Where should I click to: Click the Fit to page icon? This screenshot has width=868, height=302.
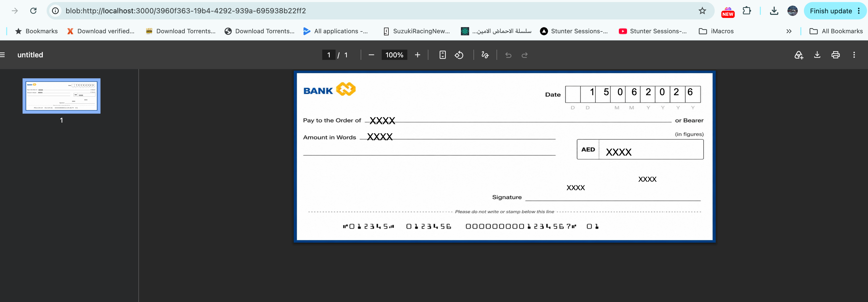pyautogui.click(x=443, y=55)
